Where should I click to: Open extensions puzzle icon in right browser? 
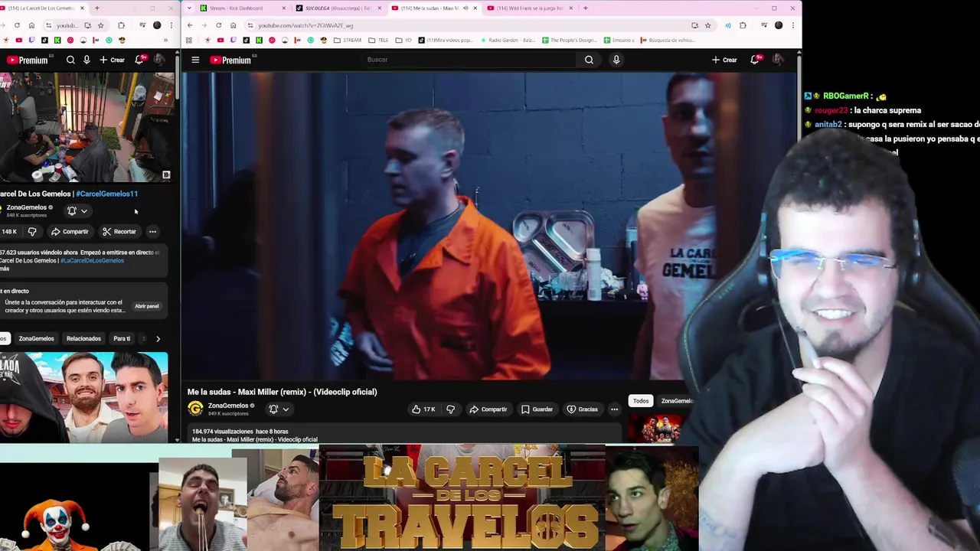743,25
